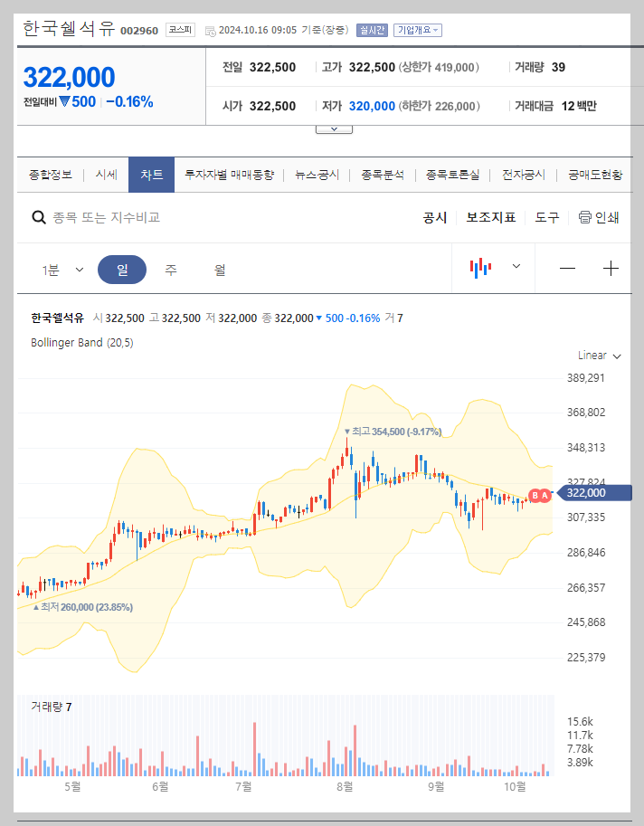Image resolution: width=644 pixels, height=826 pixels.
Task: Open the 기업개요 dropdown
Action: tap(417, 29)
